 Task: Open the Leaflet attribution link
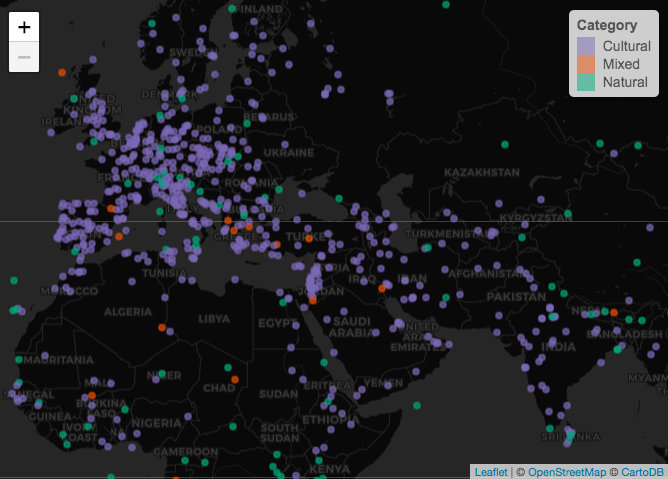click(490, 472)
